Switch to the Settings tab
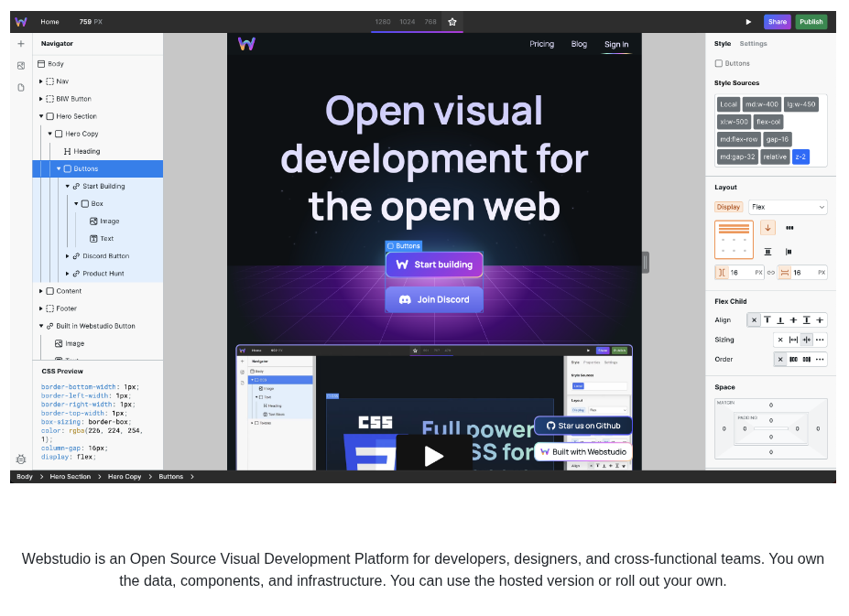This screenshot has height=616, width=849. pos(753,44)
